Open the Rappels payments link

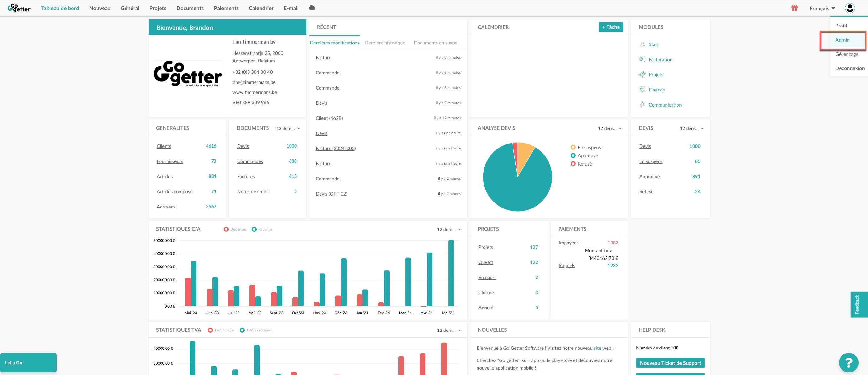click(x=567, y=266)
